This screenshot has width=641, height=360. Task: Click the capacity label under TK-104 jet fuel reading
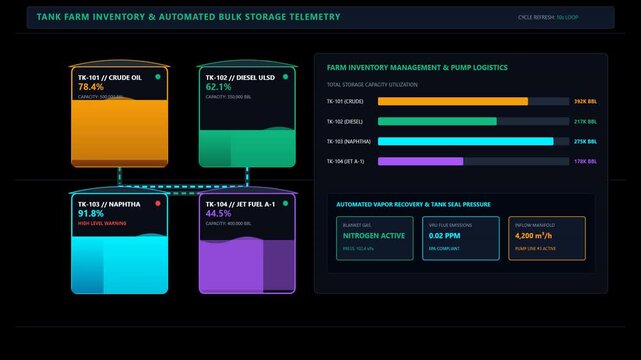228,224
